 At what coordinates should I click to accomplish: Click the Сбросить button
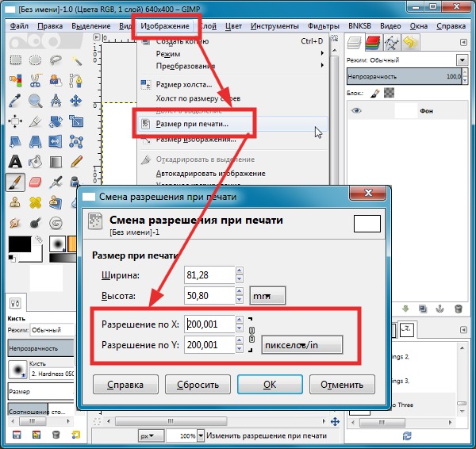[198, 384]
